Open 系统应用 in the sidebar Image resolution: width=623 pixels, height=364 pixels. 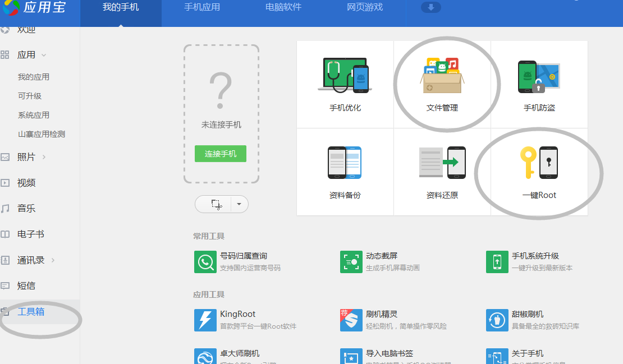click(x=34, y=115)
